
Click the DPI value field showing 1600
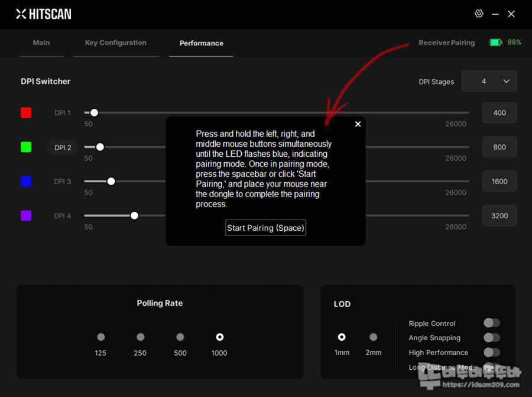tap(499, 182)
